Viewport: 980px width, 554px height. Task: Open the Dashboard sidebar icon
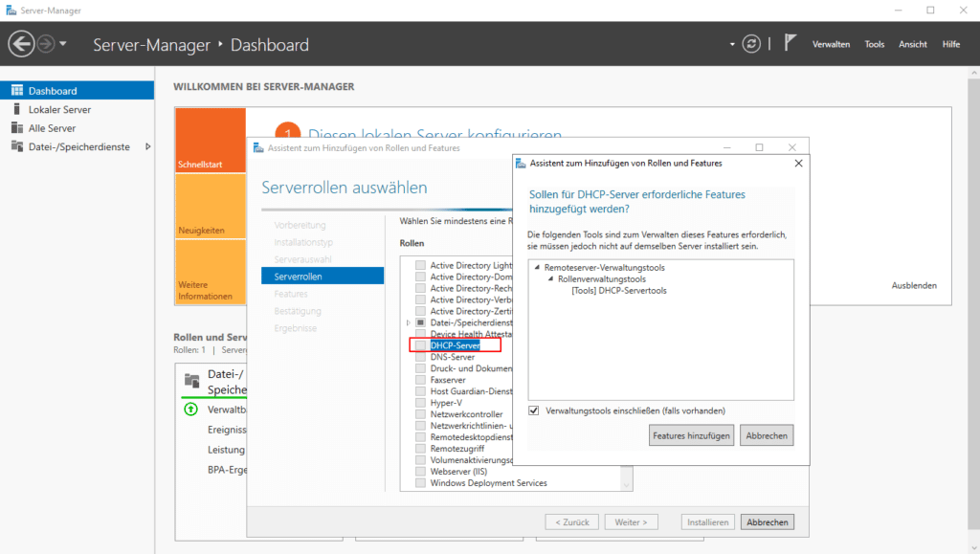[x=19, y=90]
